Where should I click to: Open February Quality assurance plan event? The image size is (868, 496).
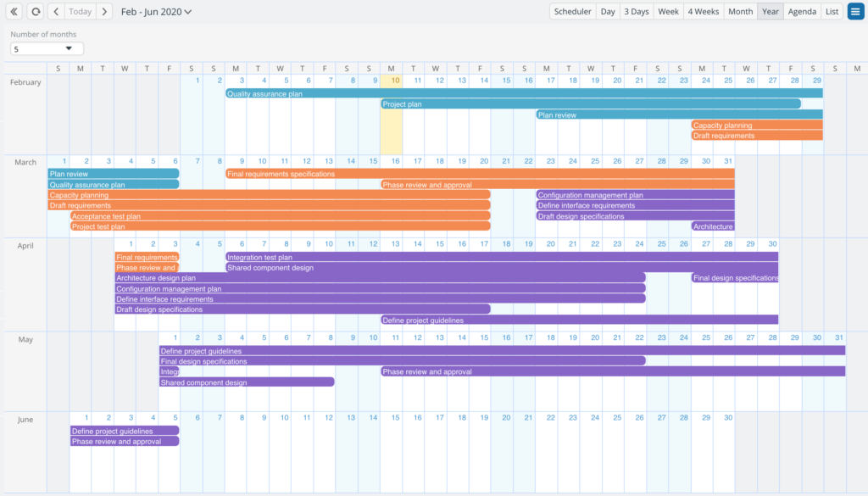[x=524, y=93]
